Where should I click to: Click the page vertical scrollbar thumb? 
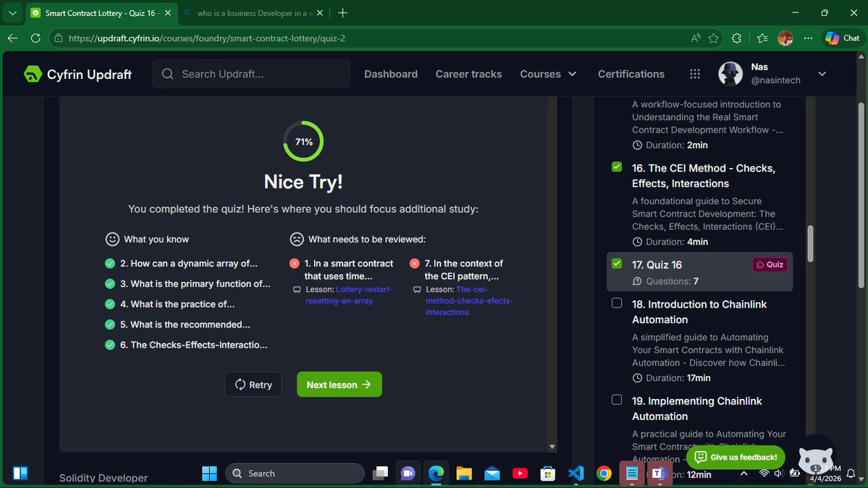861,195
